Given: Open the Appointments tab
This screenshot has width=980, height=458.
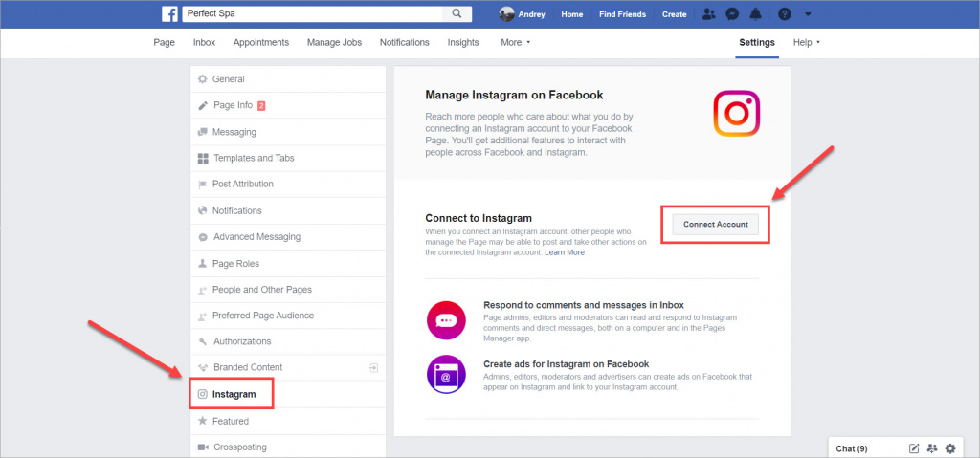Looking at the screenshot, I should pos(261,42).
